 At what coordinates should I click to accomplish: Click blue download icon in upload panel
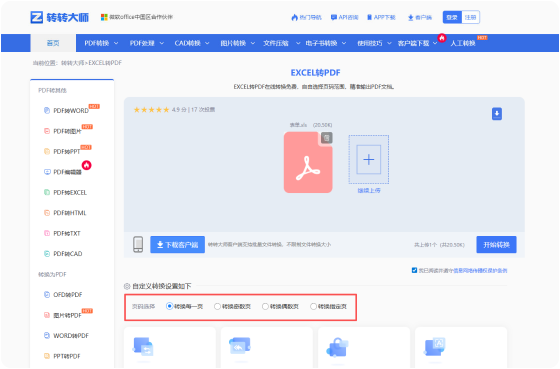(497, 114)
